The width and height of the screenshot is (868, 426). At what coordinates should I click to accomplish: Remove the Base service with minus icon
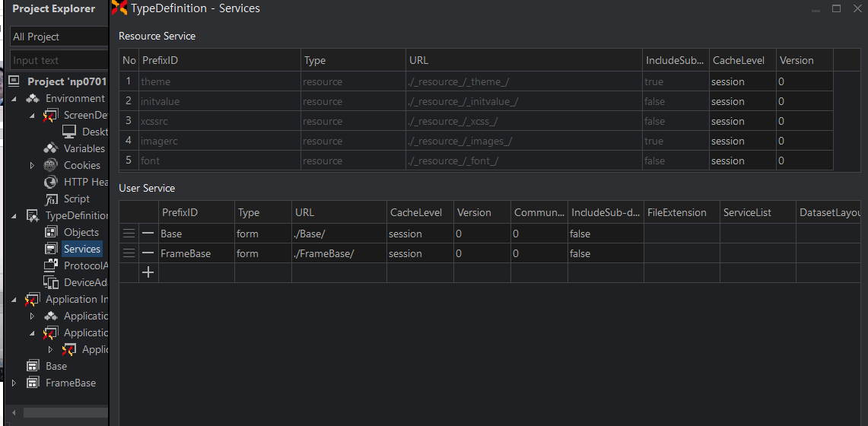click(148, 234)
